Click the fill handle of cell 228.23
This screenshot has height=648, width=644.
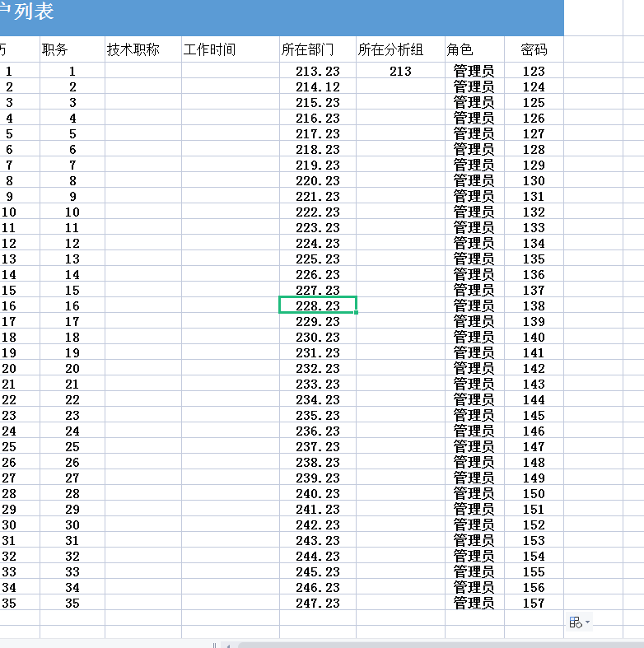pyautogui.click(x=356, y=312)
